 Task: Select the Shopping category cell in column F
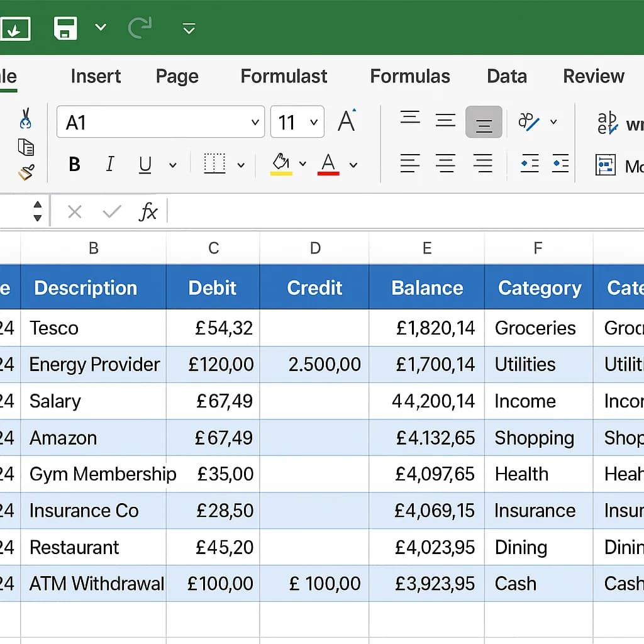[538, 438]
